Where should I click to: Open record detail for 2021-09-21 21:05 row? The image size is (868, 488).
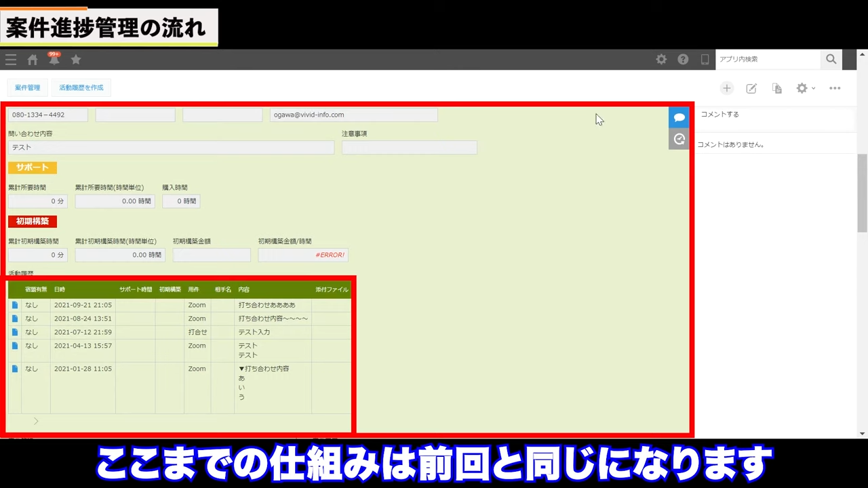(x=15, y=305)
